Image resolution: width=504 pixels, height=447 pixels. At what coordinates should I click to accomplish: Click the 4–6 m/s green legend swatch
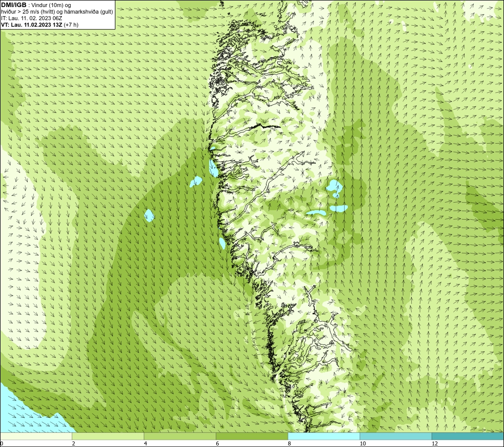[x=180, y=436]
